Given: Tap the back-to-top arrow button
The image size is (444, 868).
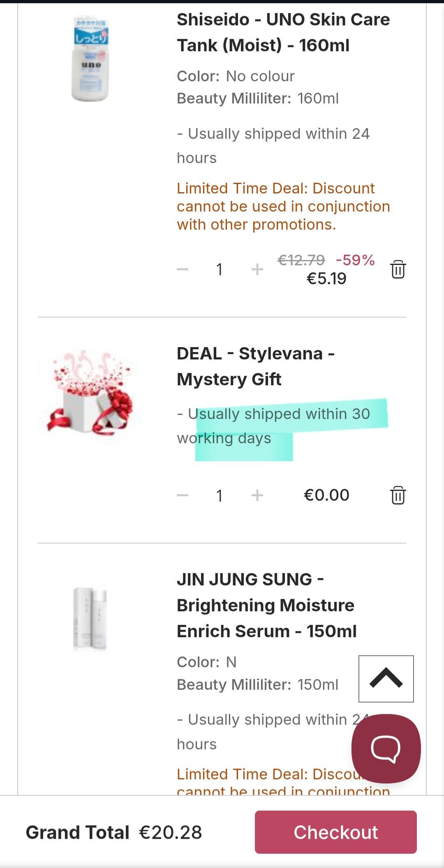Looking at the screenshot, I should click(386, 679).
